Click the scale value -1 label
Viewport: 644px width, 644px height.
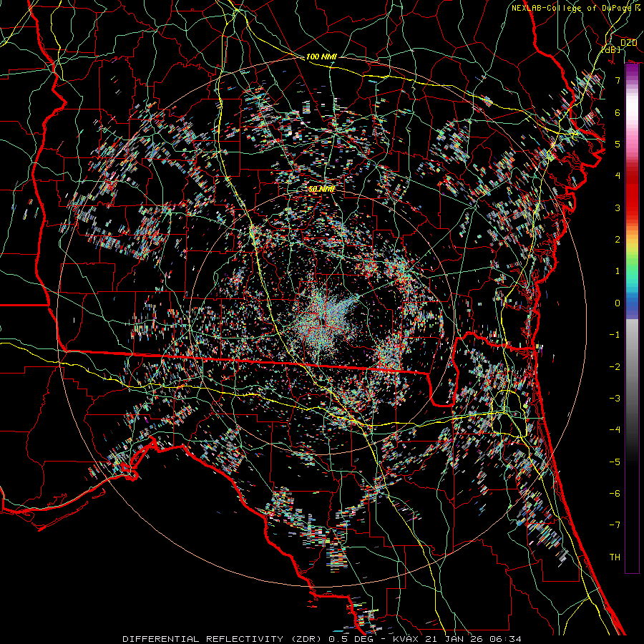point(615,335)
